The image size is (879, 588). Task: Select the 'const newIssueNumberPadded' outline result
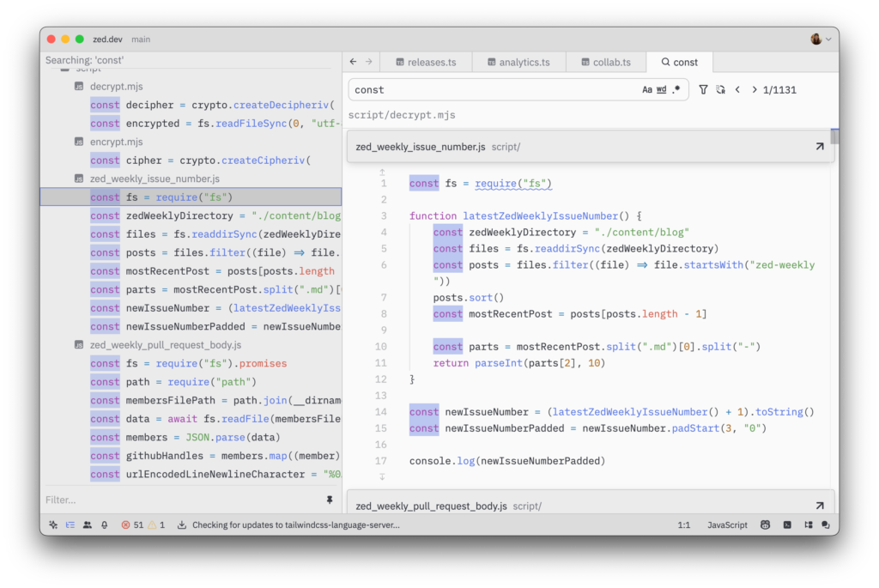tap(191, 327)
